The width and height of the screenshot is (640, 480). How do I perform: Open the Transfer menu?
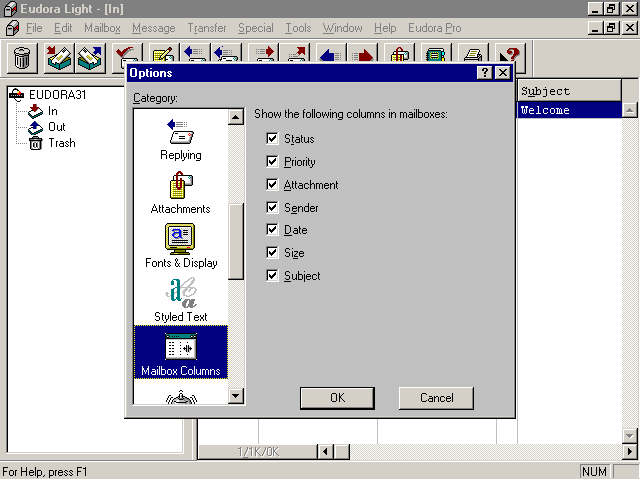207,28
